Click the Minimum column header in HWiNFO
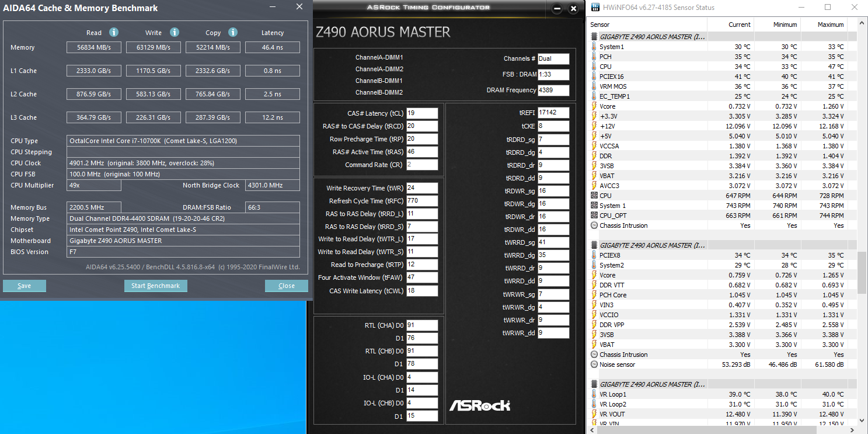The image size is (868, 434). (x=777, y=25)
